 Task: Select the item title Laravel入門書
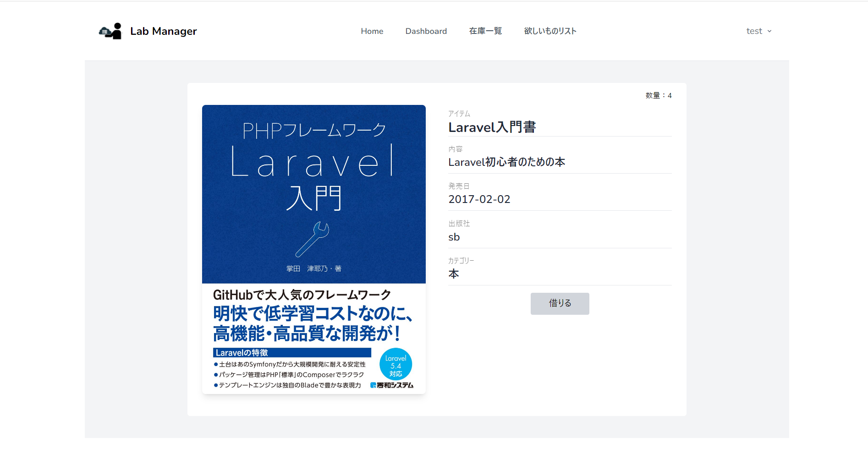(x=492, y=127)
